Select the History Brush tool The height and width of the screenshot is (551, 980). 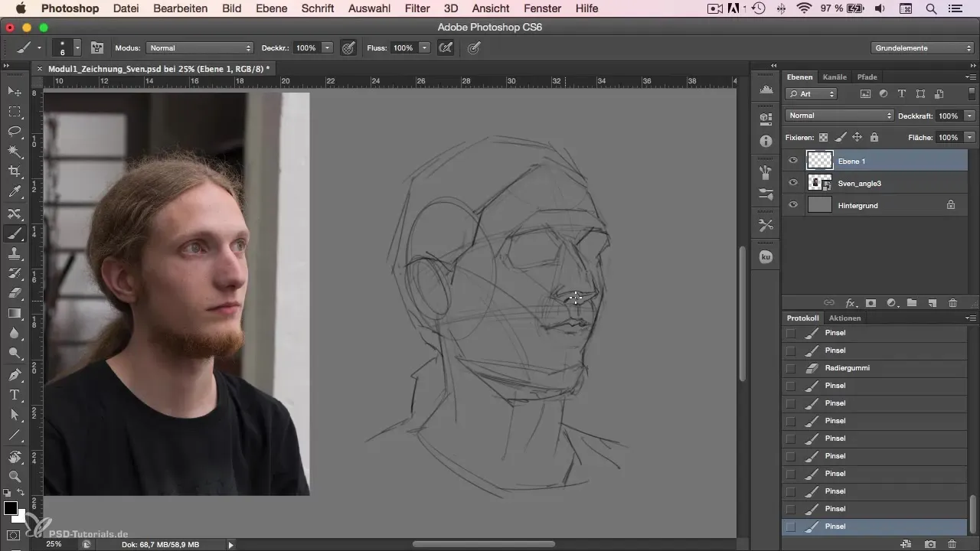(x=14, y=272)
